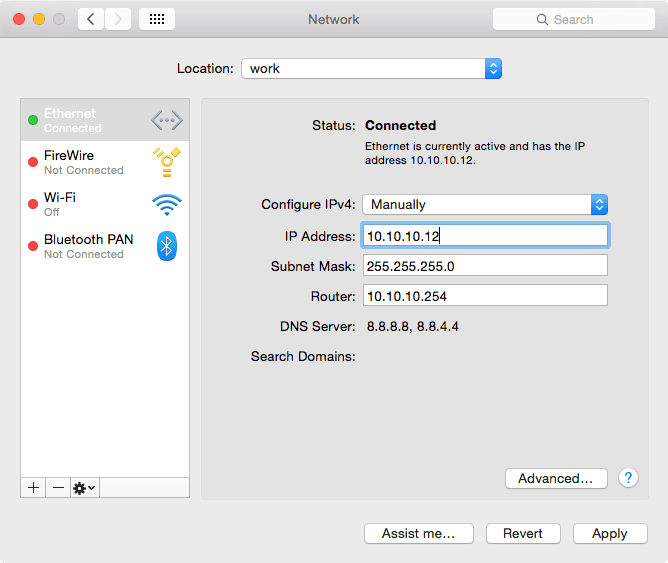Click the search magnifier icon

(542, 20)
